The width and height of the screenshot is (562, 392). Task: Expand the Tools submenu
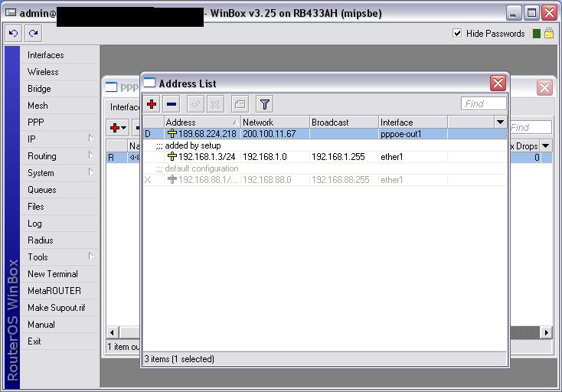tap(59, 257)
